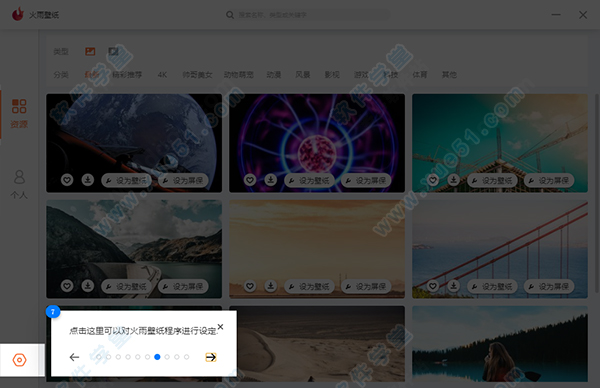This screenshot has width=600, height=388.
Task: Switch to the 4K category tab
Action: 162,75
